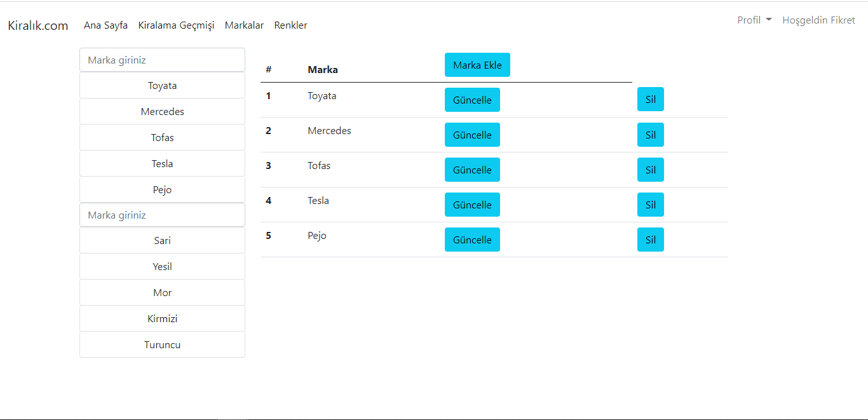Navigate to the Renkler page
The width and height of the screenshot is (868, 420).
click(x=290, y=25)
